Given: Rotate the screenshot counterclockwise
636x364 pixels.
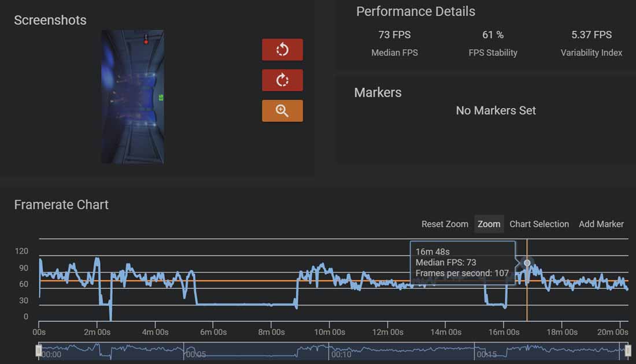Looking at the screenshot, I should pos(282,50).
